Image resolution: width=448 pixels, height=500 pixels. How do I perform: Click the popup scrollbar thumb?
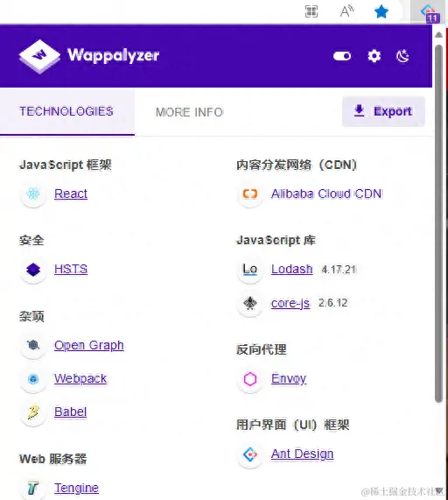[x=438, y=223]
